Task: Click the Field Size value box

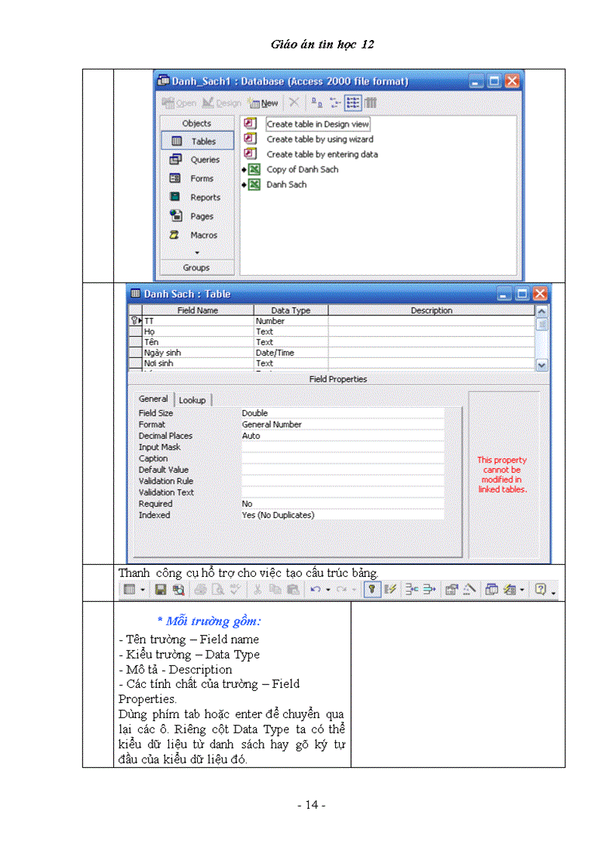Action: pyautogui.click(x=341, y=413)
